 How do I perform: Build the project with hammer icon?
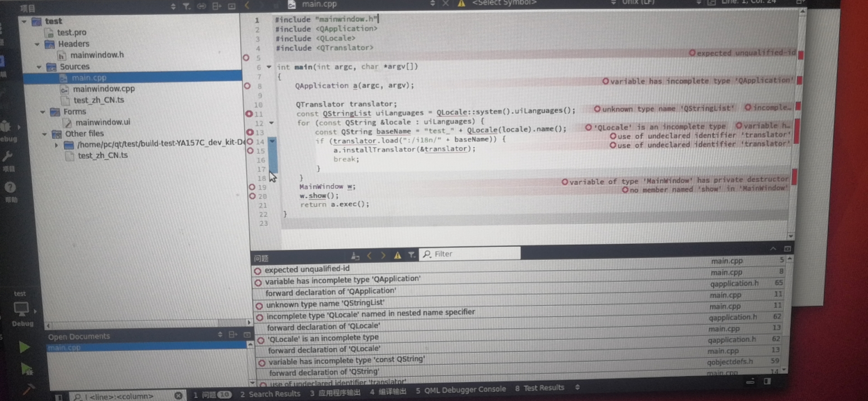[x=28, y=389]
